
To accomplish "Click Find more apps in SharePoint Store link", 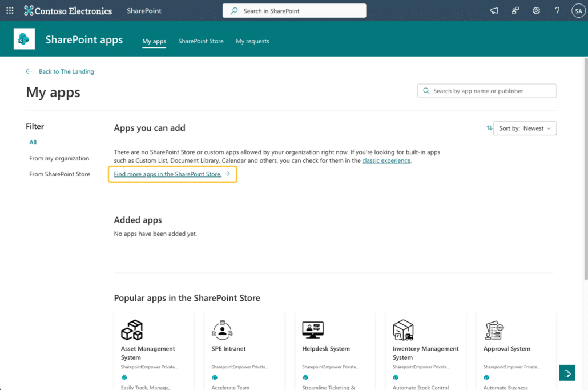I will 168,174.
